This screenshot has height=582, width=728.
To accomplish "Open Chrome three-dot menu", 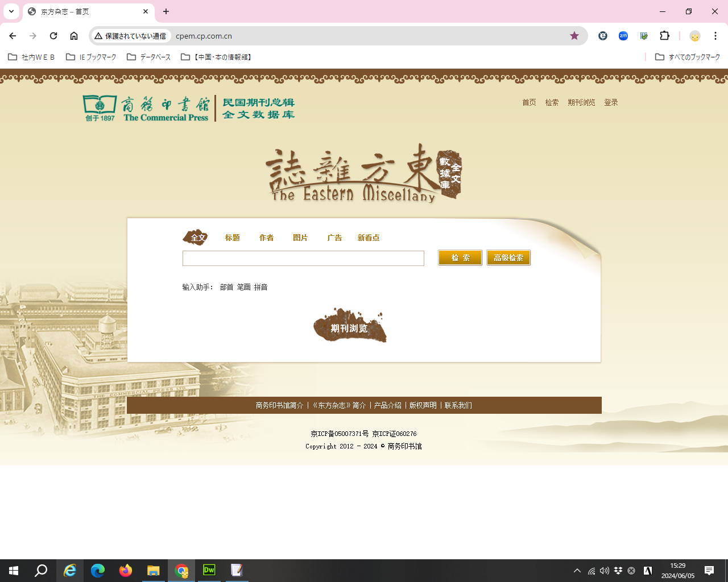I will (715, 36).
